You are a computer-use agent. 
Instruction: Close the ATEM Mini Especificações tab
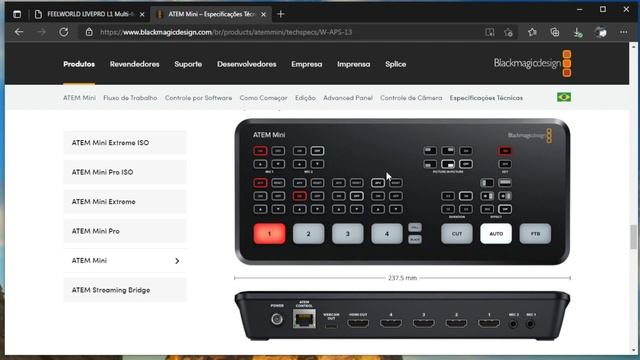point(264,14)
